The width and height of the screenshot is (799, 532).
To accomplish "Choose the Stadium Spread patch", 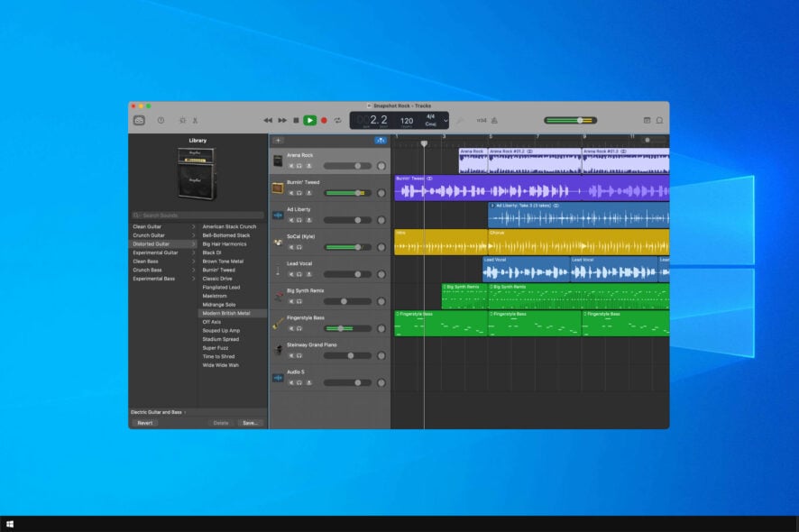I will [x=221, y=339].
